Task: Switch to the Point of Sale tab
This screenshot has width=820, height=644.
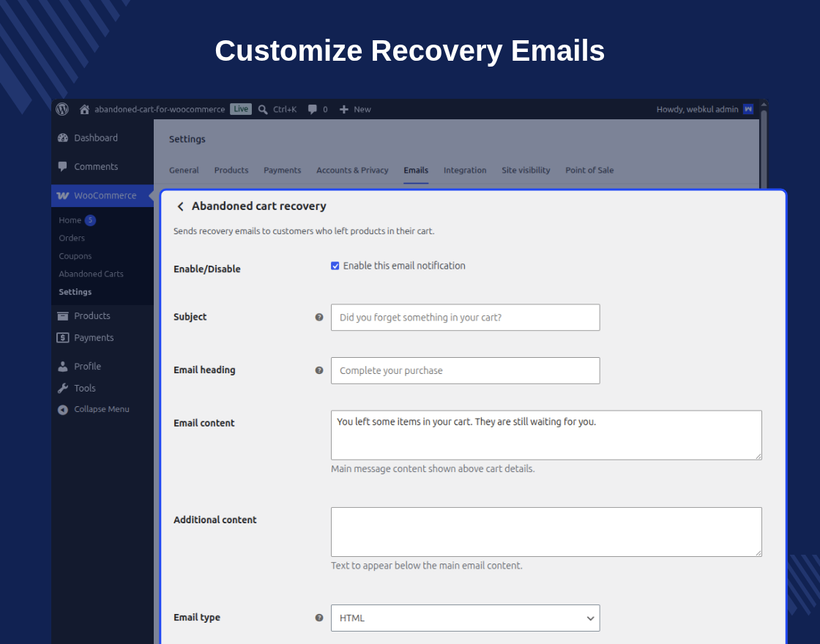Action: pos(589,171)
